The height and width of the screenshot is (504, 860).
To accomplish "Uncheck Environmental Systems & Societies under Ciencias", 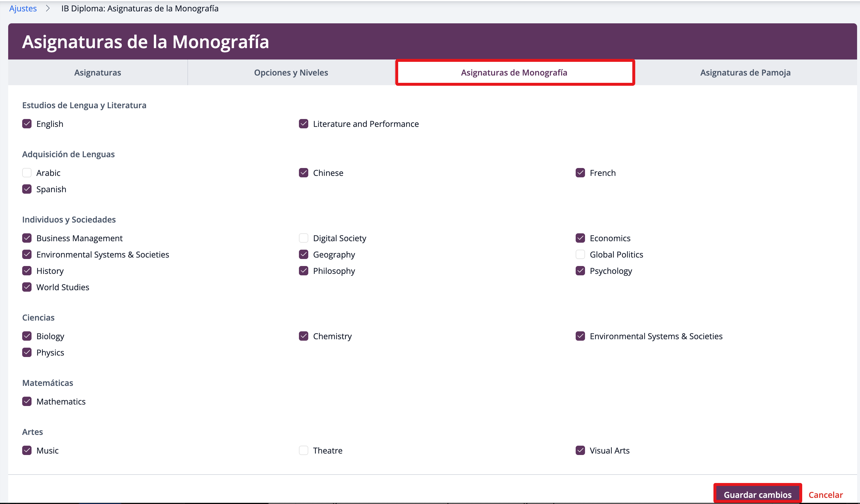I will pos(580,336).
